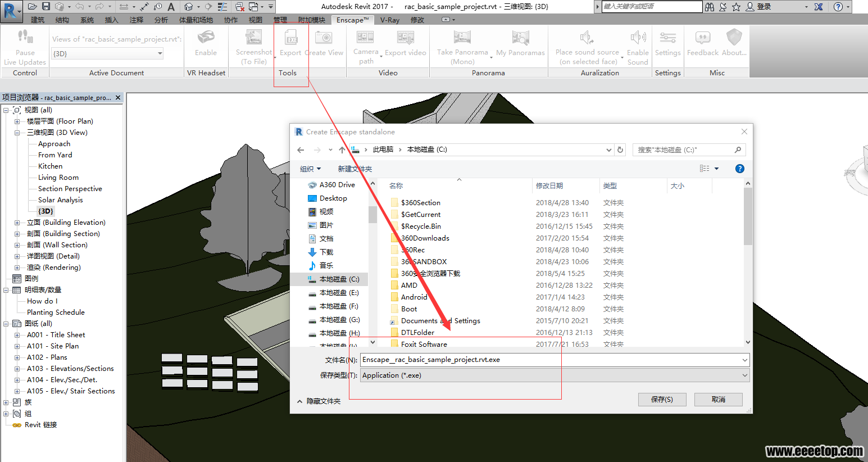Select 本地磁盘 (E:) in navigation pane
The height and width of the screenshot is (462, 868).
pos(334,293)
